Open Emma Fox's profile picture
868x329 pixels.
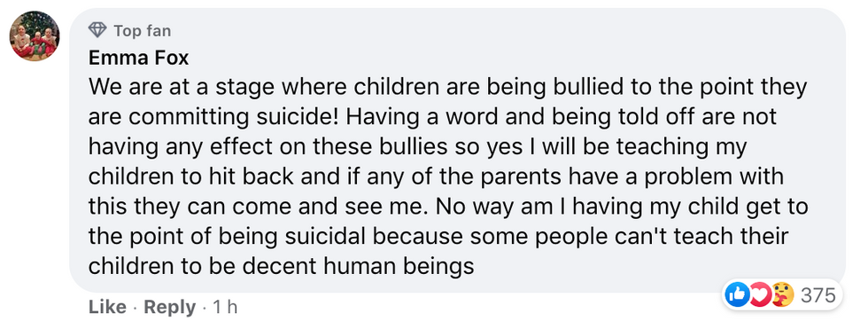point(35,36)
